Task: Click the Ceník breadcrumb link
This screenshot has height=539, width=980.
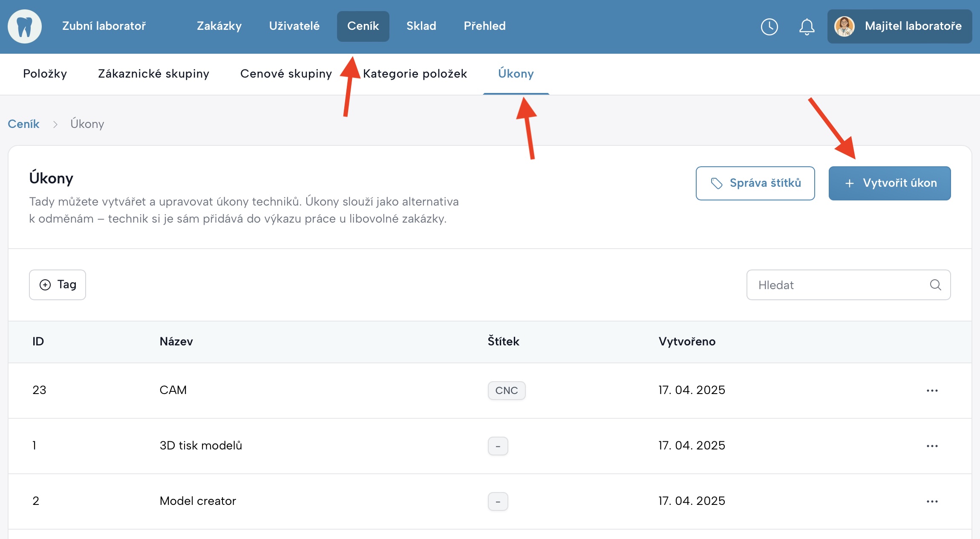Action: coord(23,124)
